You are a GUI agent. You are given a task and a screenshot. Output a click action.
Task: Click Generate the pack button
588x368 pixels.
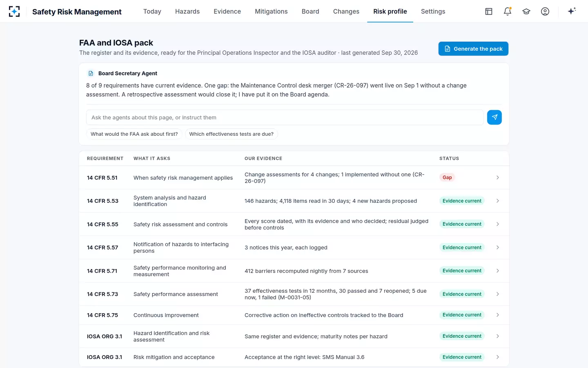tap(473, 49)
